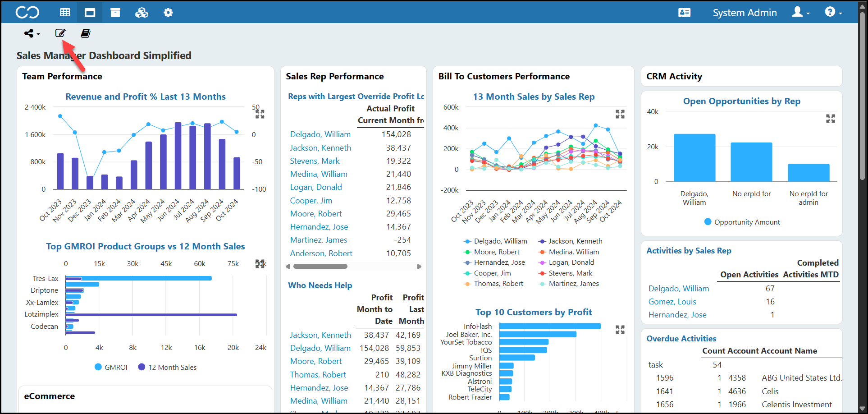The width and height of the screenshot is (868, 414).
Task: Open the help question mark dropdown
Action: (x=833, y=12)
